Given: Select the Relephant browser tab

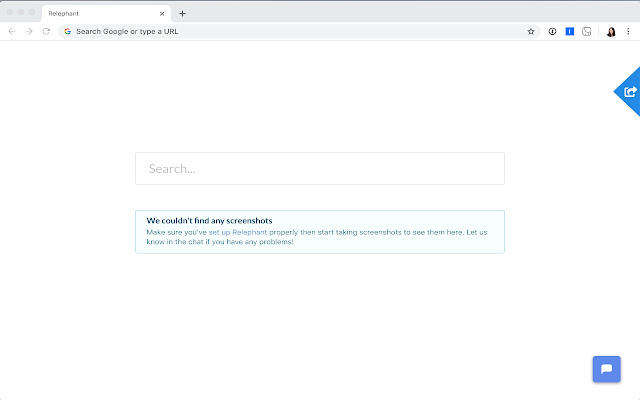Looking at the screenshot, I should click(106, 13).
